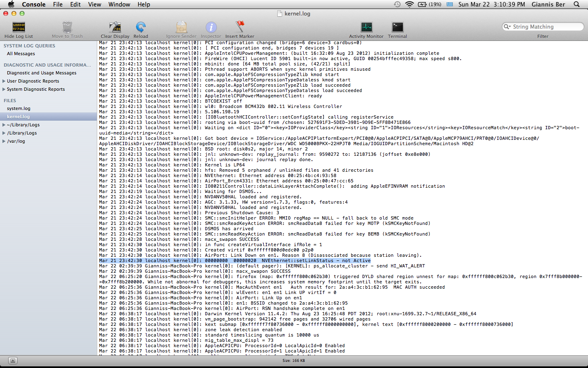This screenshot has width=588, height=368.
Task: Click the DSMOS has arrived log line
Action: coord(176,229)
